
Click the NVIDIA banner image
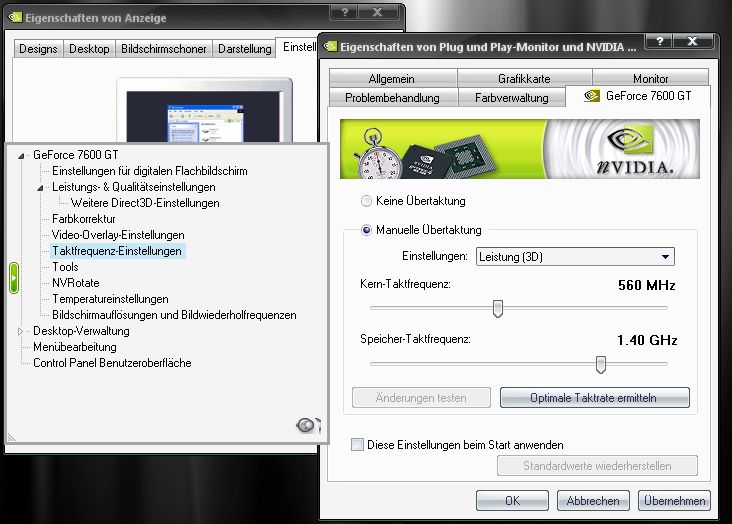click(x=520, y=149)
